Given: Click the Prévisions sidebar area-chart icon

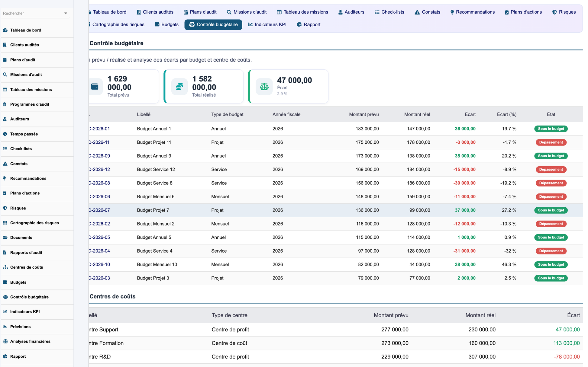Looking at the screenshot, I should pos(5,327).
